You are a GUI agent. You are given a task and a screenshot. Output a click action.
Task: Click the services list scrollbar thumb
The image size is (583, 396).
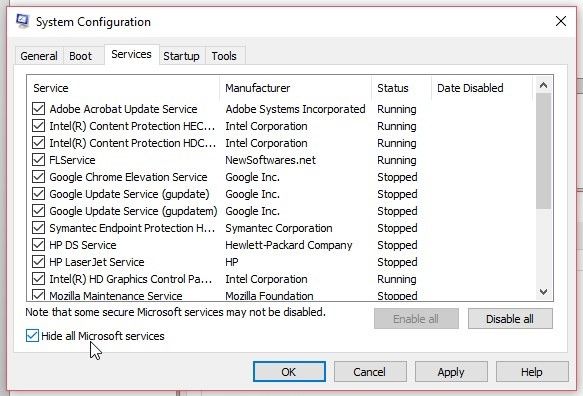point(543,151)
